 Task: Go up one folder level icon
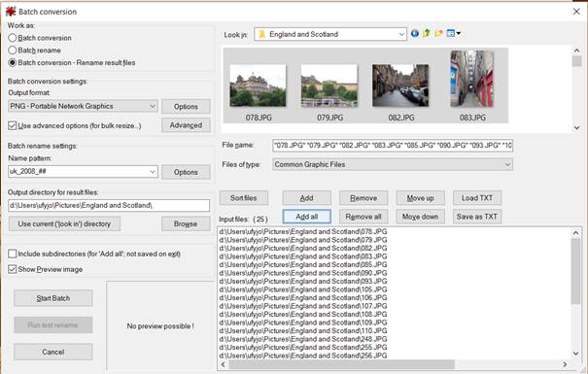[427, 34]
